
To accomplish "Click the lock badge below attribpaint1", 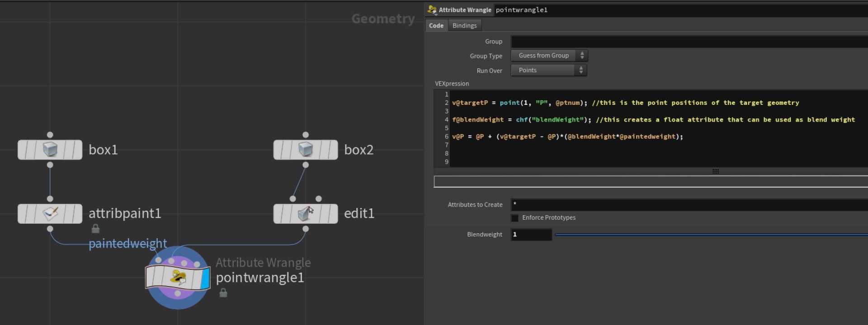I will pos(95,229).
